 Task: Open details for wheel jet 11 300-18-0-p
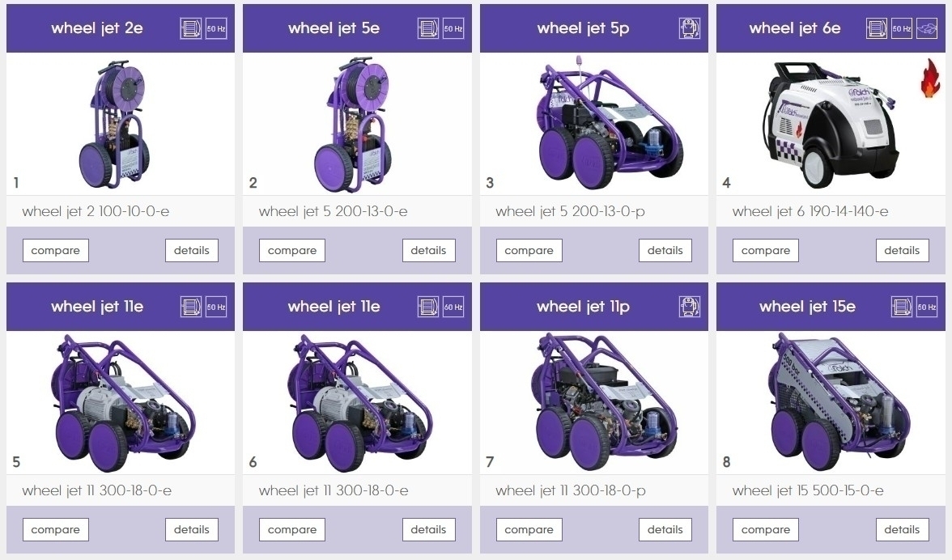point(665,530)
